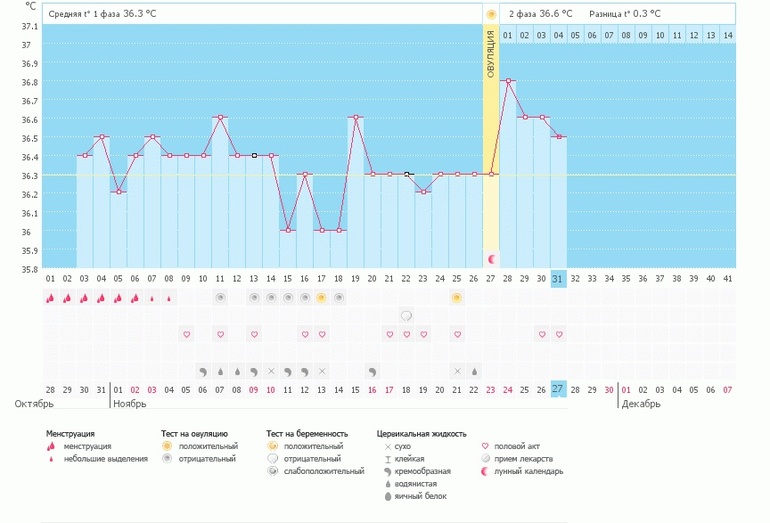The width and height of the screenshot is (770, 523).
Task: Click the watery fluid drop on cycle day 26
Action: click(x=474, y=371)
